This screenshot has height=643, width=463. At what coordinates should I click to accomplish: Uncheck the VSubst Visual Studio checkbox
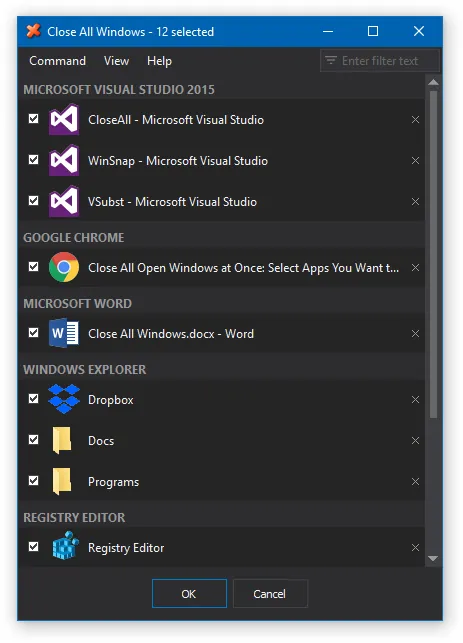[x=34, y=201]
